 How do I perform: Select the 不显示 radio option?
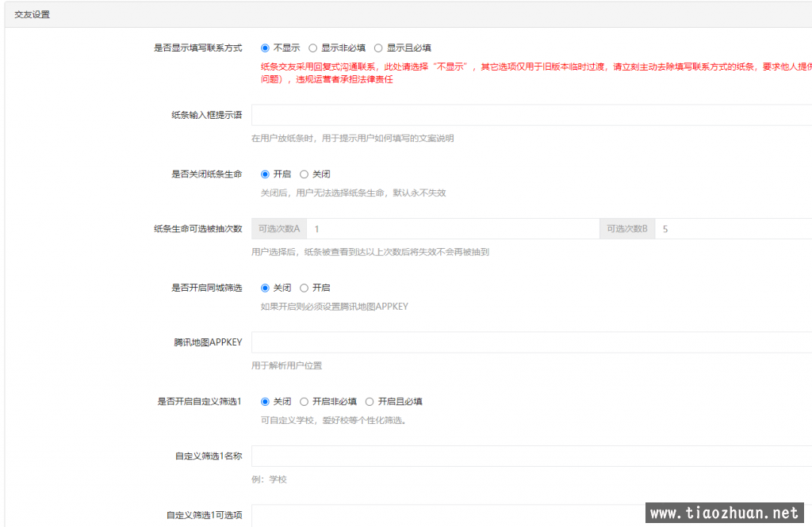tap(265, 48)
